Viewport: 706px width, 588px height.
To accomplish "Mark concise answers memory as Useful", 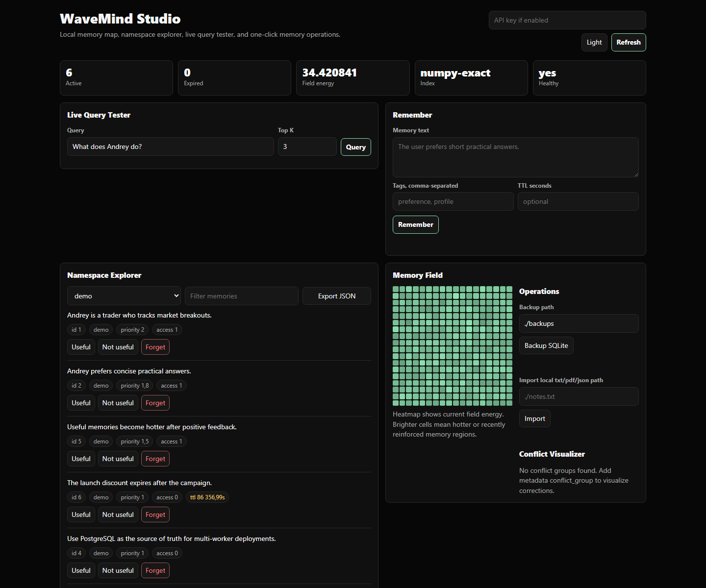I will tap(81, 403).
